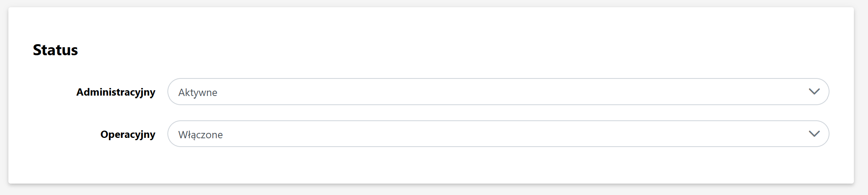Click the Status section heading
This screenshot has height=195, width=868.
[x=55, y=50]
